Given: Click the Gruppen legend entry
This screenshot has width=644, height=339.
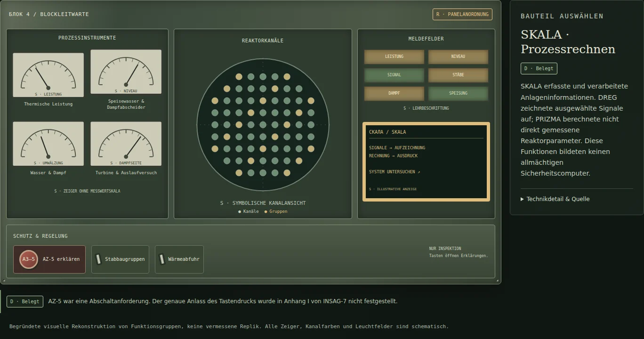Looking at the screenshot, I should pos(276,211).
